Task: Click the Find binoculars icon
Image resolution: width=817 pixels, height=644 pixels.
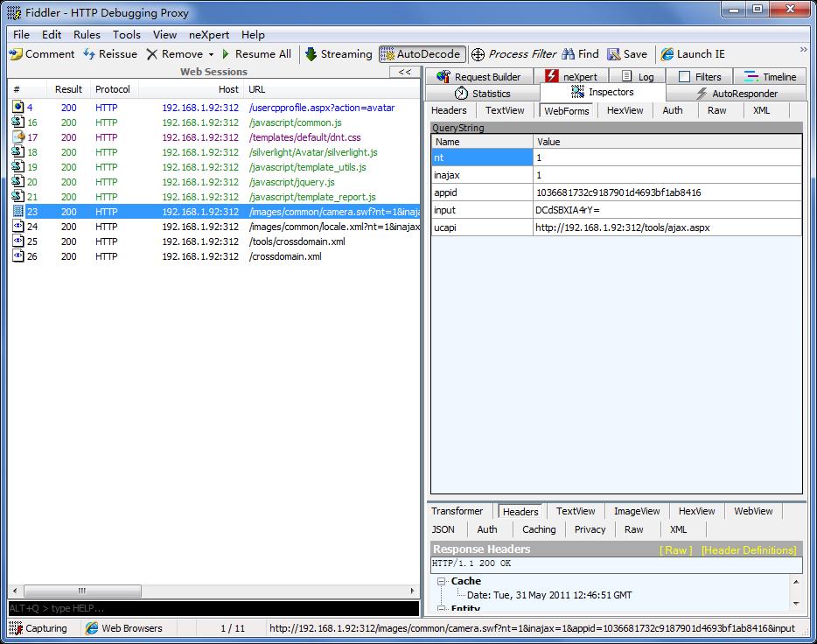Action: [569, 54]
